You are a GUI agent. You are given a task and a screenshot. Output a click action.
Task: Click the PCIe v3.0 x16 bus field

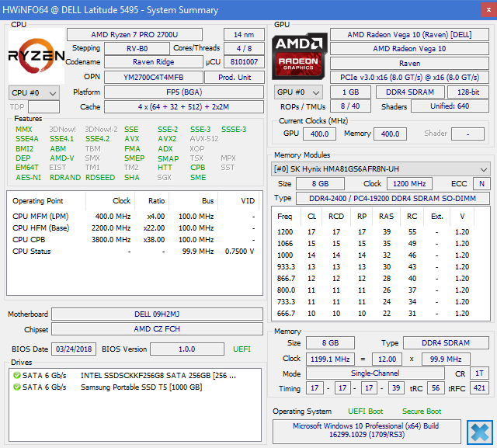(409, 78)
